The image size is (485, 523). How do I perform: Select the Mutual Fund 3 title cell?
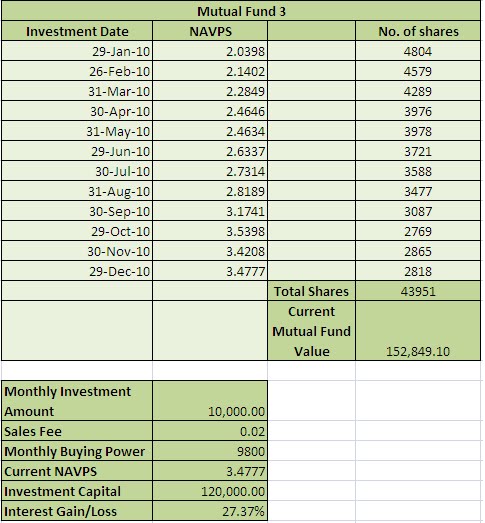tap(241, 11)
